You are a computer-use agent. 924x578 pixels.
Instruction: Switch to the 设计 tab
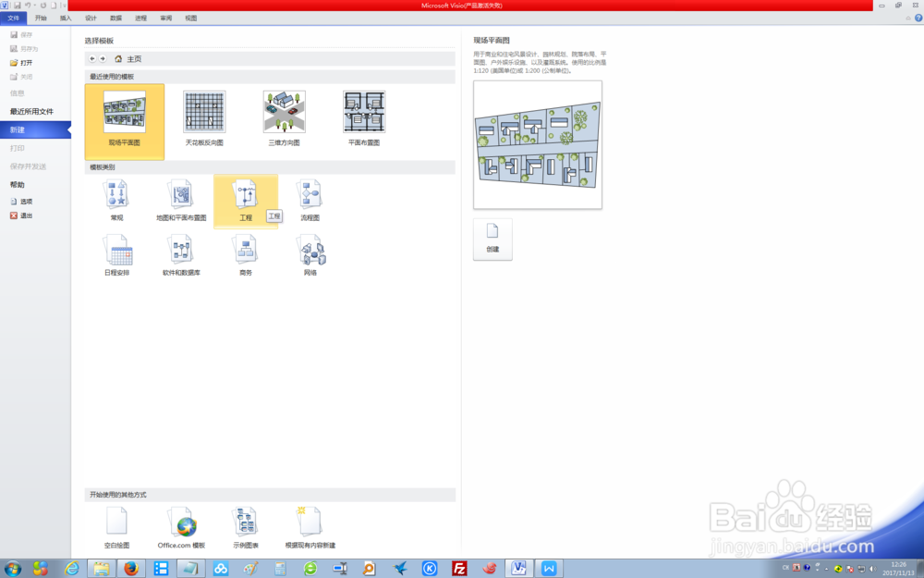point(91,18)
